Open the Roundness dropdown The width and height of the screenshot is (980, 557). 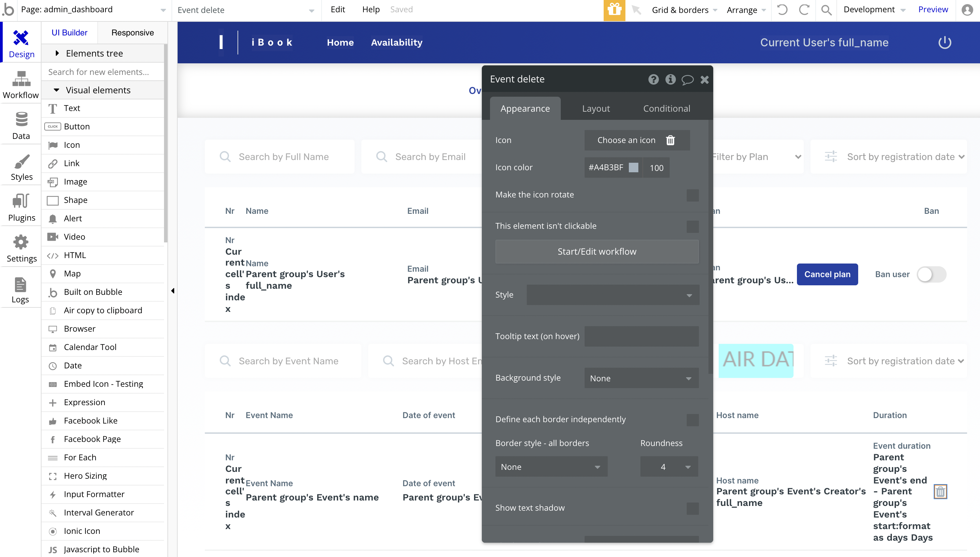tap(669, 467)
